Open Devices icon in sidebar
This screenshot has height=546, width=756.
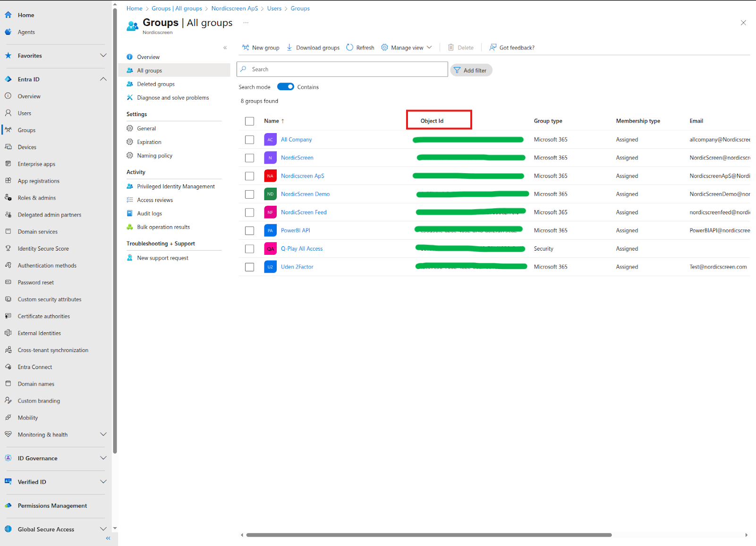[x=8, y=147]
